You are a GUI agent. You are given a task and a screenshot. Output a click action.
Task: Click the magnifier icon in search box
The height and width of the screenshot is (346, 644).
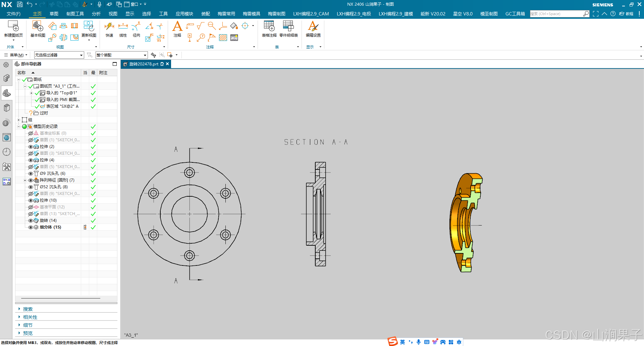click(586, 14)
